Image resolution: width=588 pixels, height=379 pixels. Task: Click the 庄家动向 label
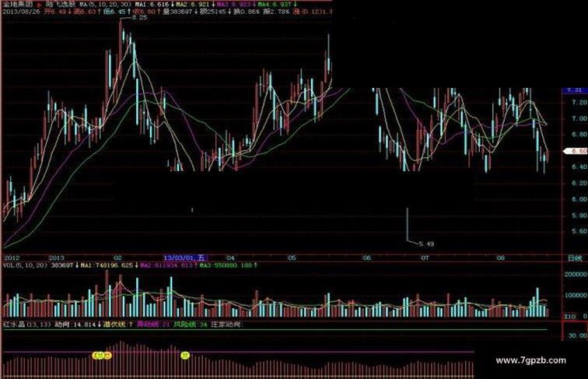click(x=226, y=325)
